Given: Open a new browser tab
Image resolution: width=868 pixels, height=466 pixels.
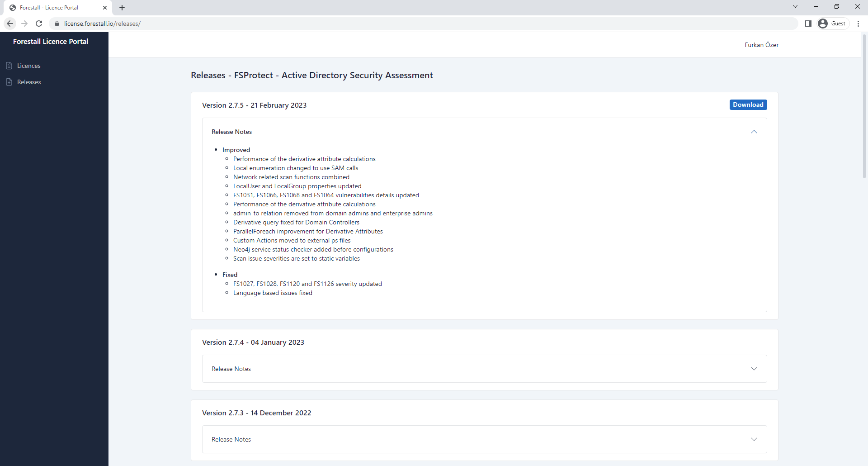Looking at the screenshot, I should (122, 8).
